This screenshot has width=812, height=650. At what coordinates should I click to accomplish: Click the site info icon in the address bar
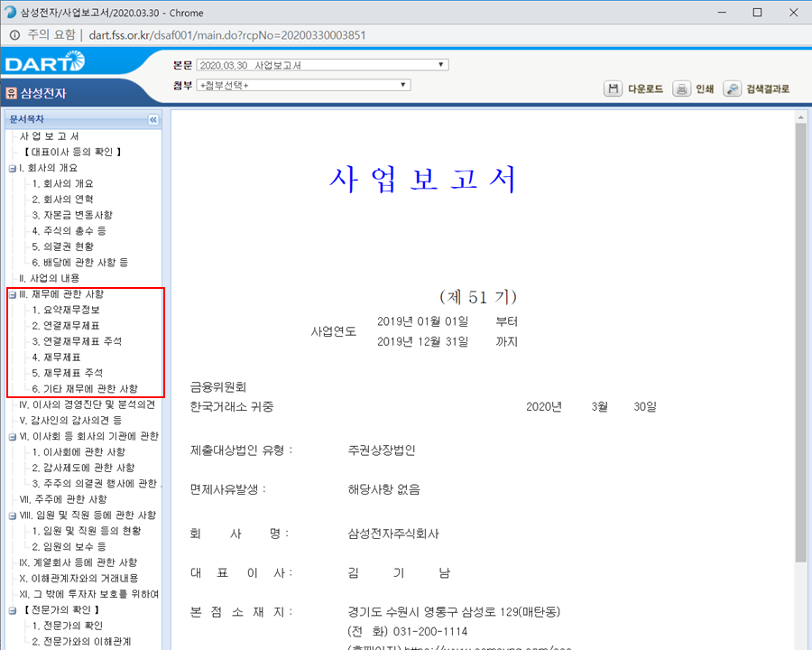point(14,35)
